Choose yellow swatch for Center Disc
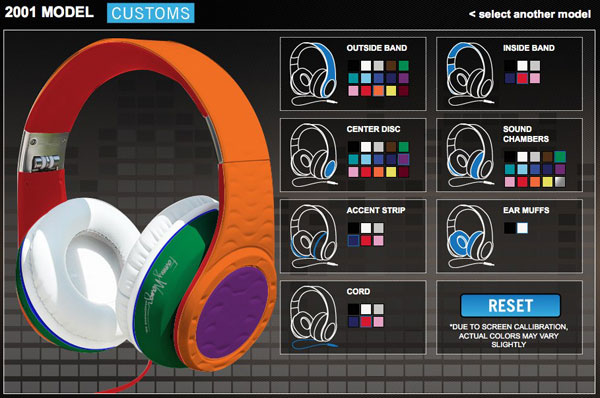Viewport: 600px width, 398px height. point(391,172)
